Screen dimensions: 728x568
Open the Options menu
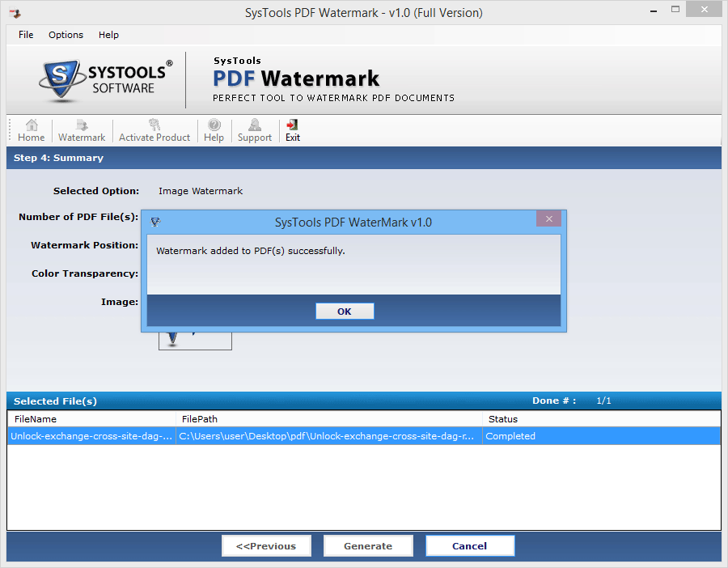[66, 35]
